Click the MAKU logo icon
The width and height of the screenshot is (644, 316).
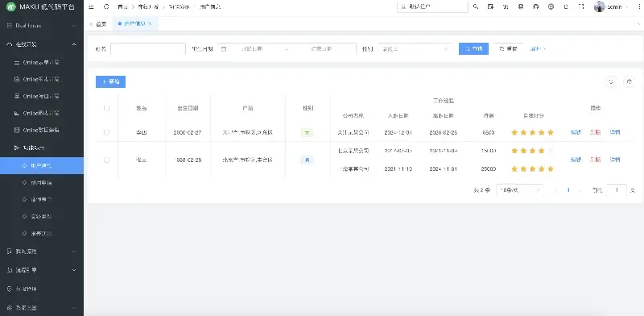[x=10, y=6]
